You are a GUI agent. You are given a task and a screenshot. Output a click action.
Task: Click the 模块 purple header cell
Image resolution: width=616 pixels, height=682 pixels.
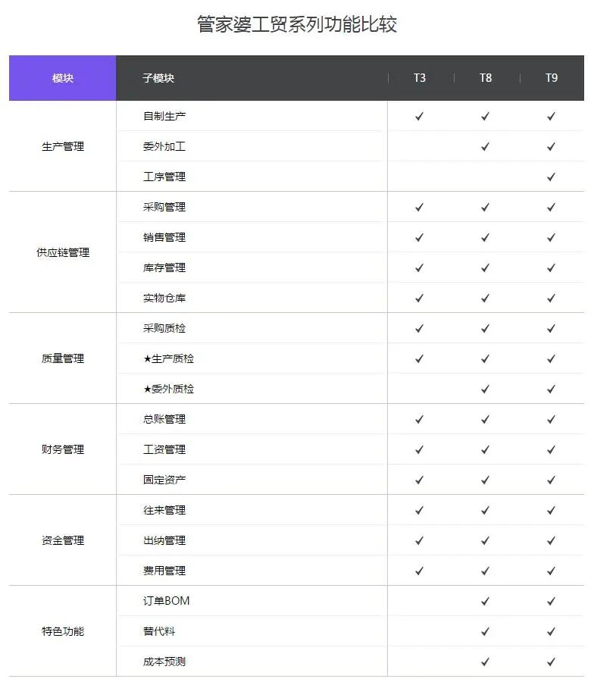point(63,78)
